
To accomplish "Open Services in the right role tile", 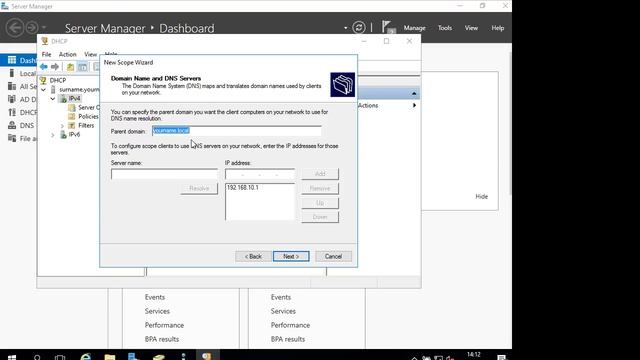I will coord(283,311).
